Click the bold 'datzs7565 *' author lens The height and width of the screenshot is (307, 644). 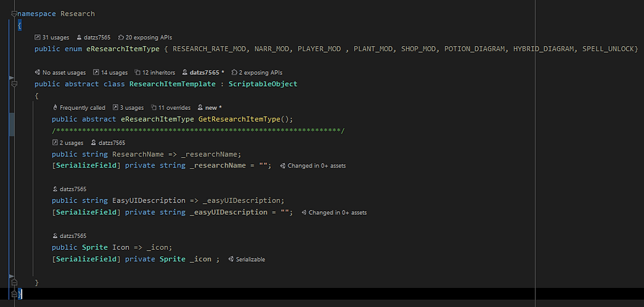point(203,73)
